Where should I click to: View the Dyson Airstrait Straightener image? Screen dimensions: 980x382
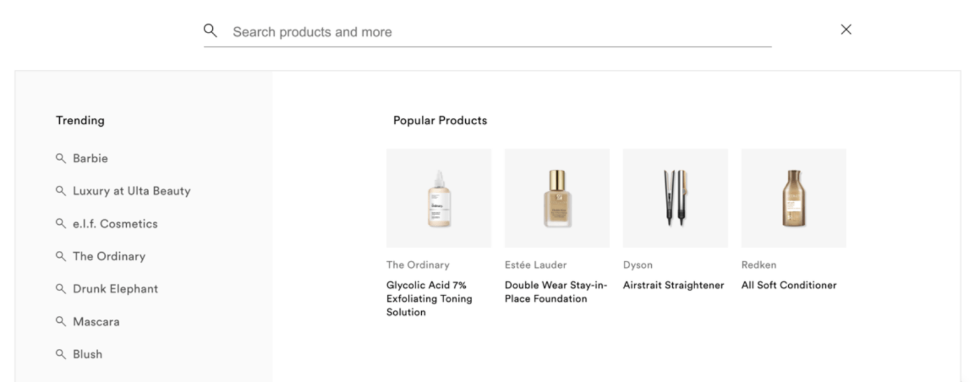[675, 198]
